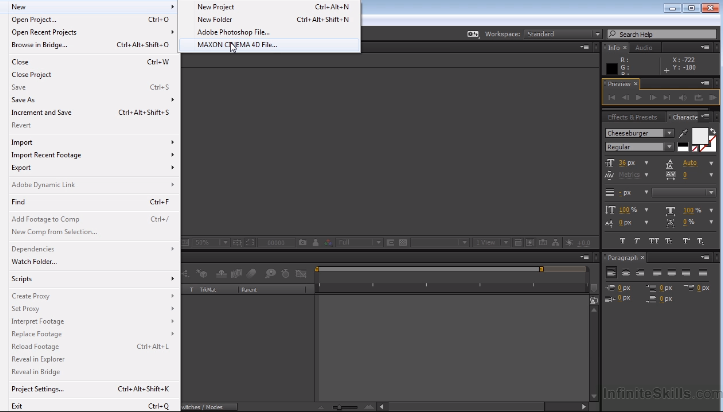Open the Full resolution dropdown in viewer
Screen dimensions: 723x412
[x=360, y=242]
